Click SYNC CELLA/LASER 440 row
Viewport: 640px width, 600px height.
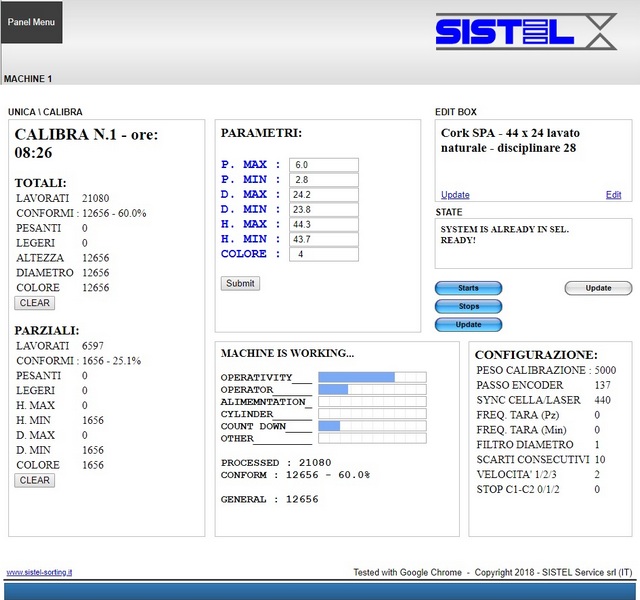(543, 400)
